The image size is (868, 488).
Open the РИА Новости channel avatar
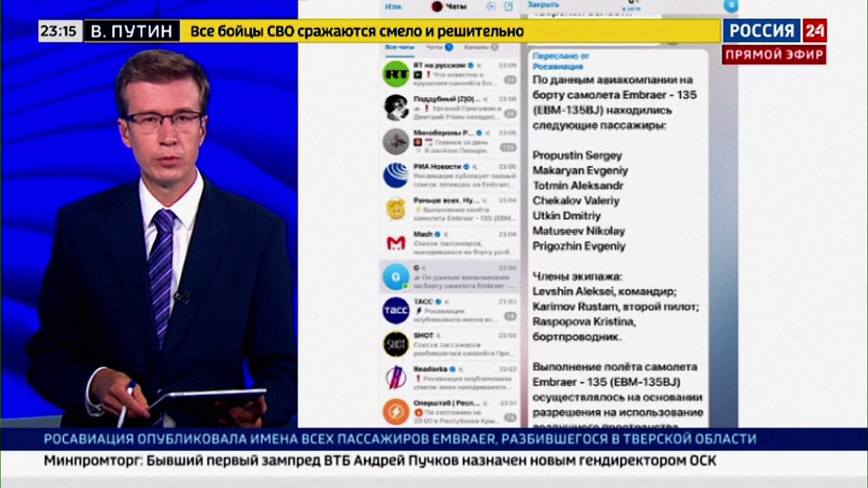pos(396,175)
